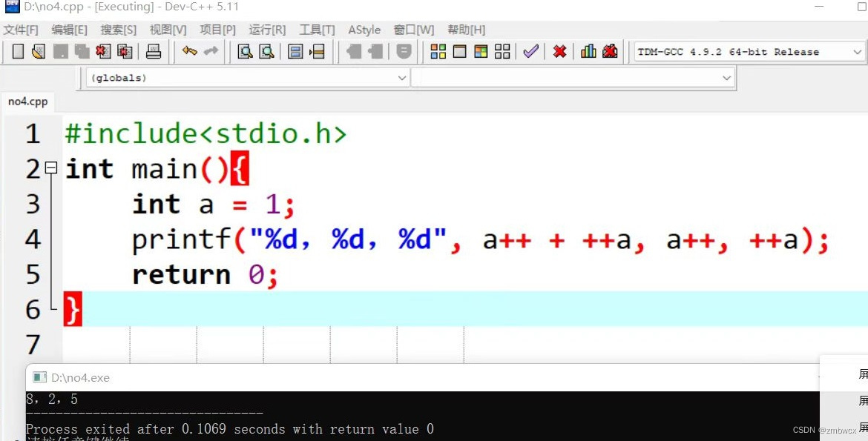The height and width of the screenshot is (441, 868).
Task: Click line number 3 in the gutter
Action: (x=33, y=204)
